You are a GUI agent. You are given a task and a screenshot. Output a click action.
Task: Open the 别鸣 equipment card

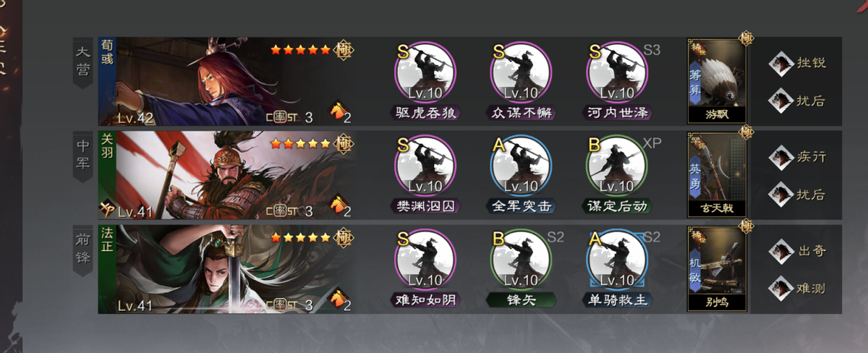716,268
